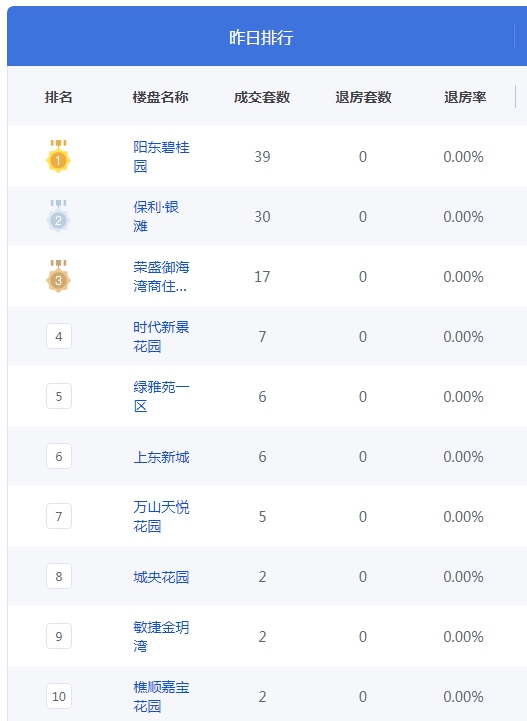
Task: Click the silver rank 2 medal icon
Action: point(58,216)
